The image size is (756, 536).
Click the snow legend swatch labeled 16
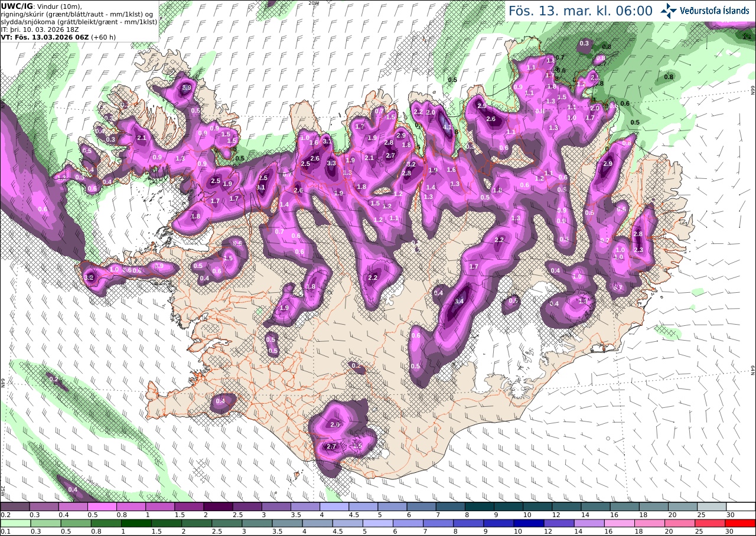(624, 506)
